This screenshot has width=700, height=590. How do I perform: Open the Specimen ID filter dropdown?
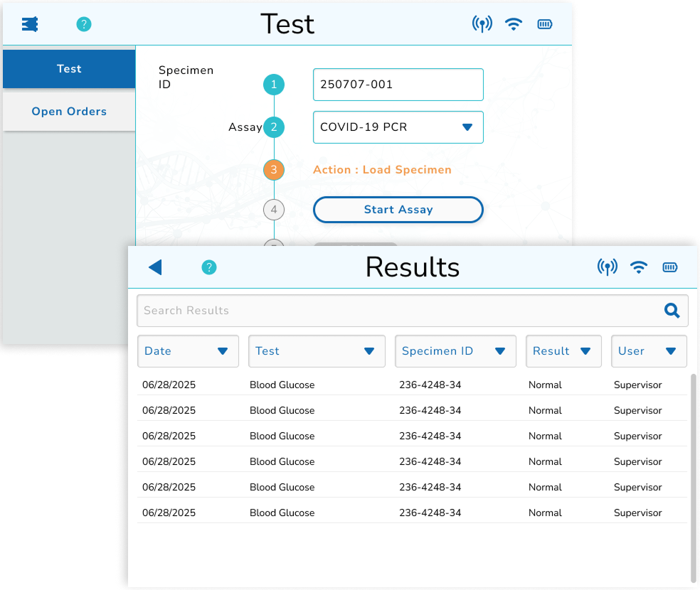pyautogui.click(x=455, y=351)
